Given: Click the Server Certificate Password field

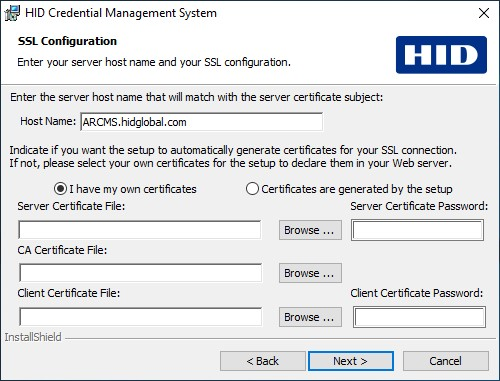Looking at the screenshot, I should point(417,230).
